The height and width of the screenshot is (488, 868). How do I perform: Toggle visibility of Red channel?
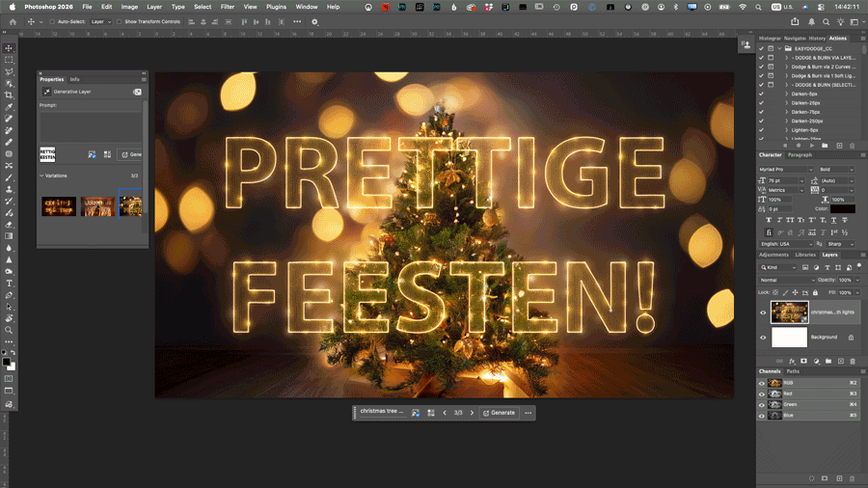[762, 393]
